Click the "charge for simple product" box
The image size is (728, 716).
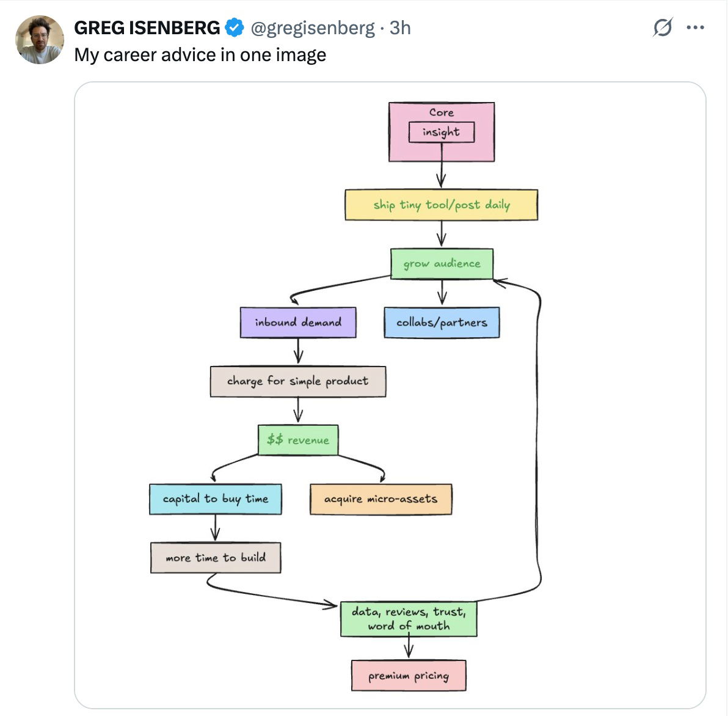297,381
